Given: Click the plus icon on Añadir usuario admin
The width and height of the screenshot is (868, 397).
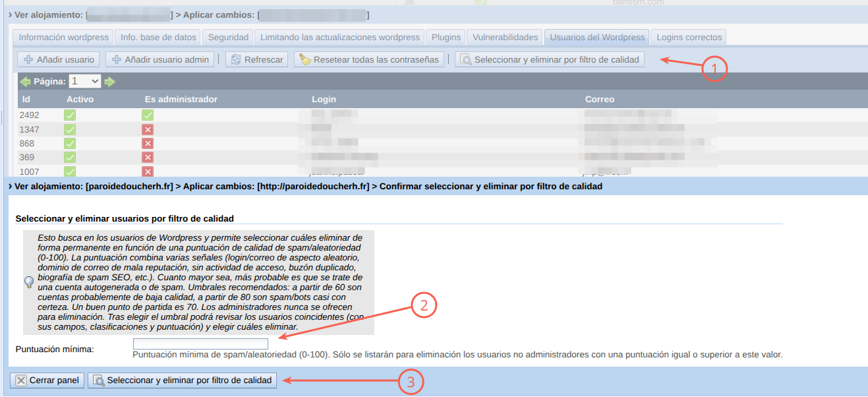Looking at the screenshot, I should pyautogui.click(x=117, y=59).
